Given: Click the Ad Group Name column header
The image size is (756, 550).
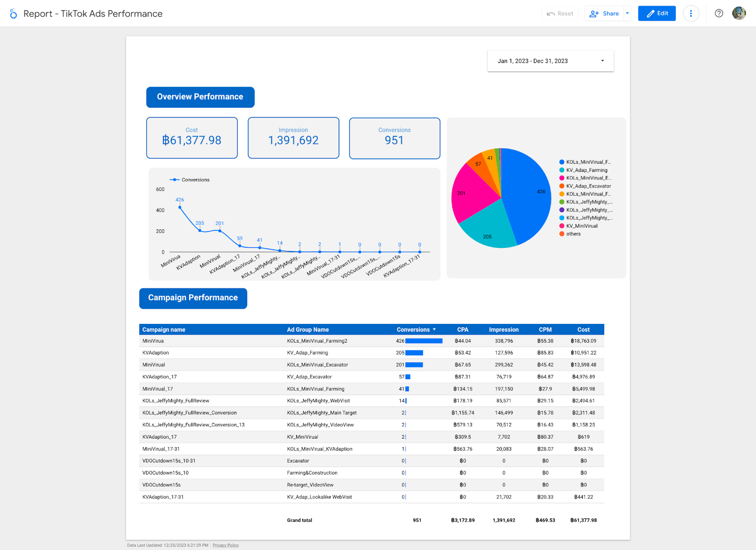Looking at the screenshot, I should 308,330.
